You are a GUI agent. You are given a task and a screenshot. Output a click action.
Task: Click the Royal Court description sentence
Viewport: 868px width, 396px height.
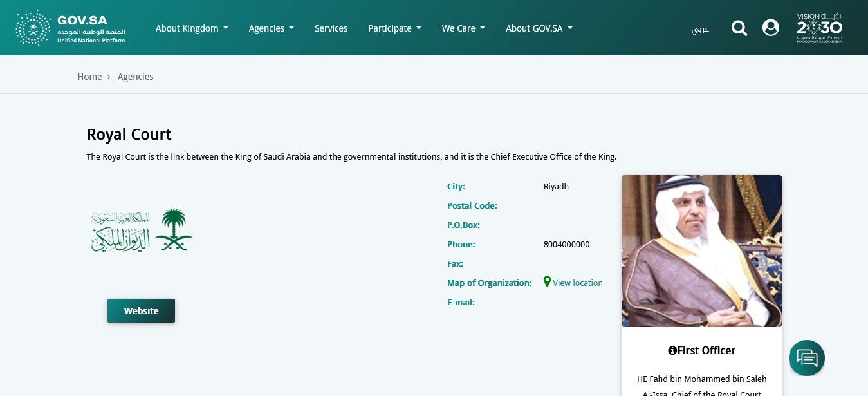pyautogui.click(x=352, y=157)
